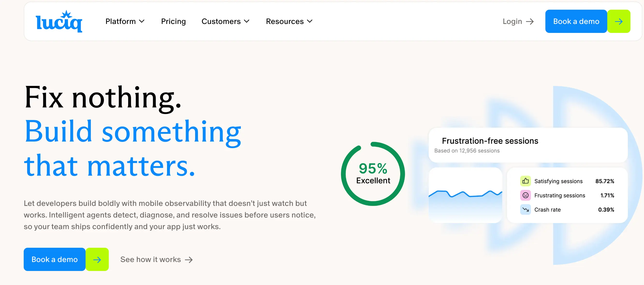The image size is (644, 285).
Task: Expand the Customers dropdown chevron
Action: (247, 22)
